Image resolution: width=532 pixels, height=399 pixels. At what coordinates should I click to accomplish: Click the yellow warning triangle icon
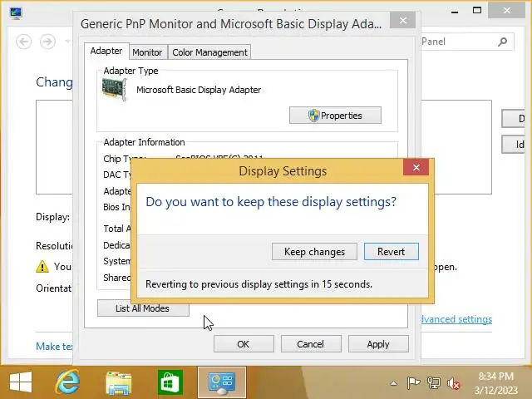tap(42, 267)
